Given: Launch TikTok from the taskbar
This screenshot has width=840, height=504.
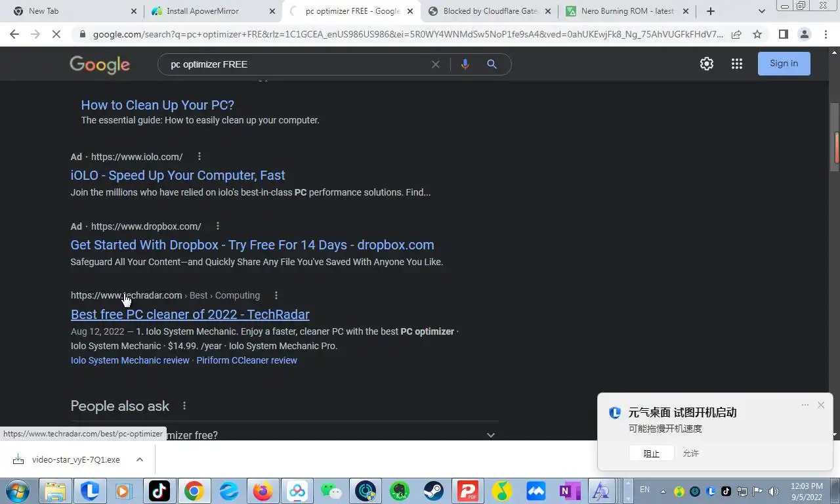Looking at the screenshot, I should [159, 491].
